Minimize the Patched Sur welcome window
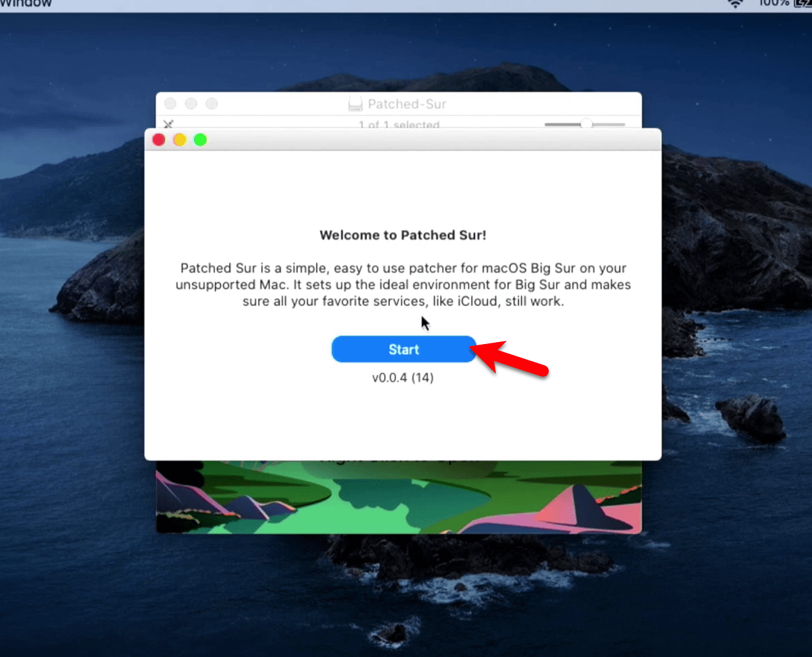Screen dimensions: 812x657 point(180,140)
